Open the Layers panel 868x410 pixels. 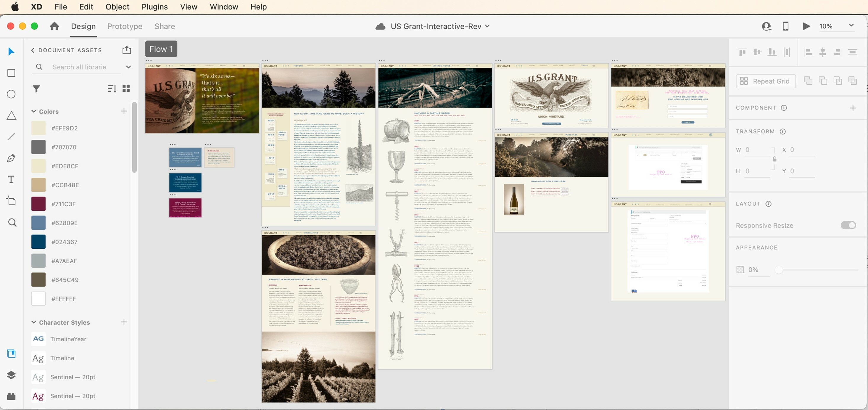coord(11,375)
